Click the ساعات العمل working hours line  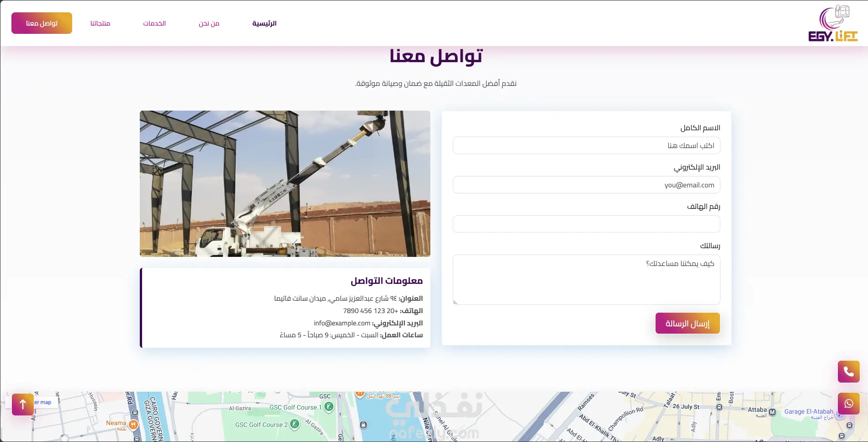click(x=351, y=335)
